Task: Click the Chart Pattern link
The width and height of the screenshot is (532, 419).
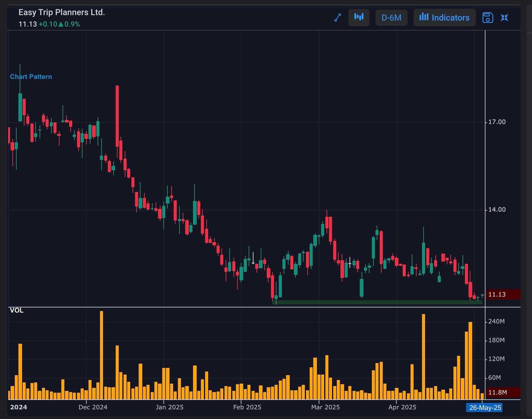Action: (x=31, y=77)
